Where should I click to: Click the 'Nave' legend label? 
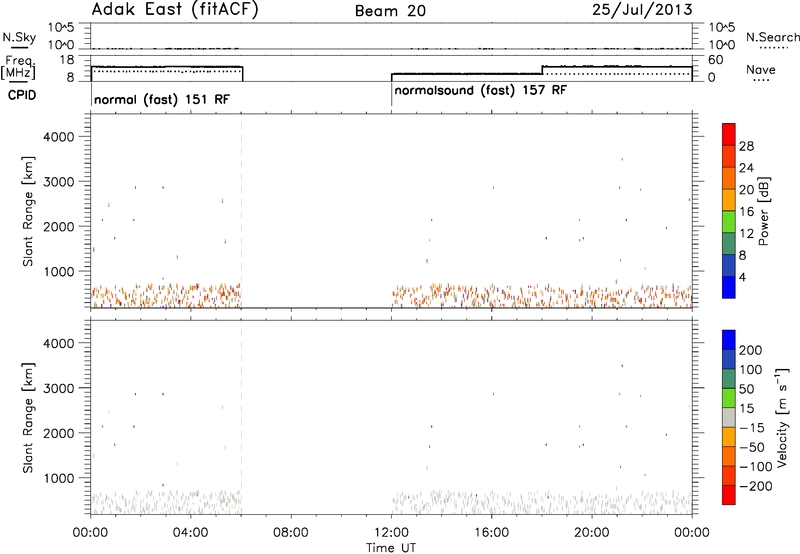761,70
